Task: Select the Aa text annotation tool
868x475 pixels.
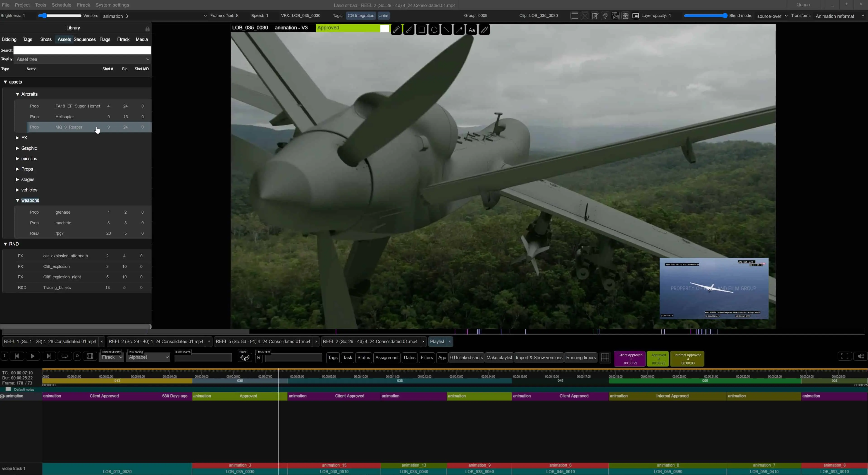Action: [472, 30]
